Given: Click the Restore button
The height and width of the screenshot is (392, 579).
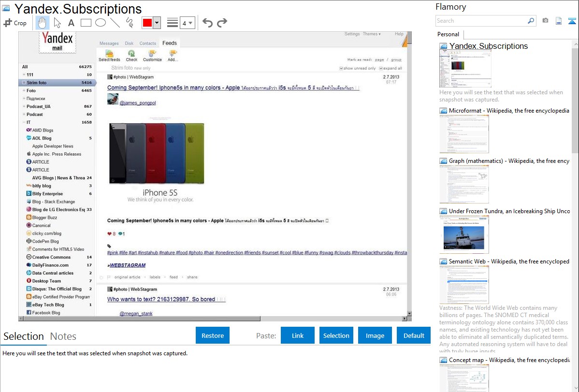Looking at the screenshot, I should point(213,335).
